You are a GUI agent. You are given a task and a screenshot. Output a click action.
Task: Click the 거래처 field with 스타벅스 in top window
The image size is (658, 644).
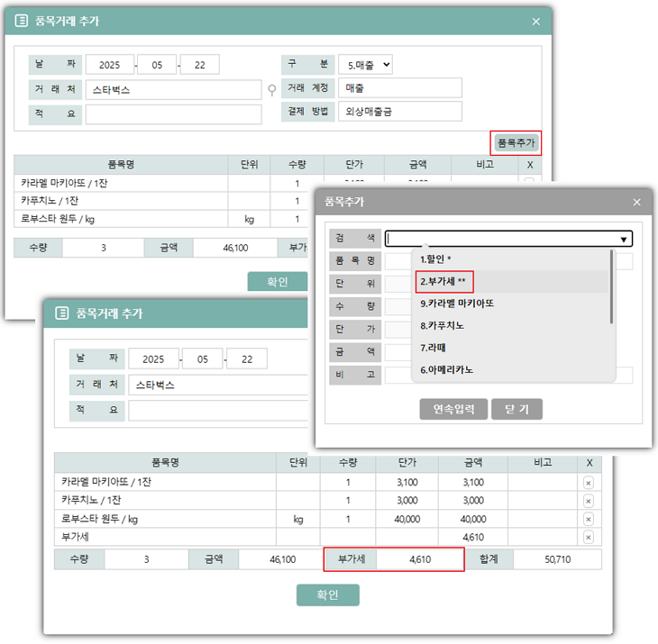pyautogui.click(x=173, y=90)
